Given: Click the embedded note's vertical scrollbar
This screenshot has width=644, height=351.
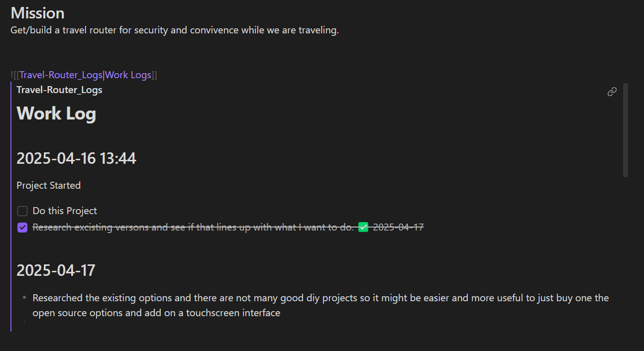Looking at the screenshot, I should pos(626,129).
